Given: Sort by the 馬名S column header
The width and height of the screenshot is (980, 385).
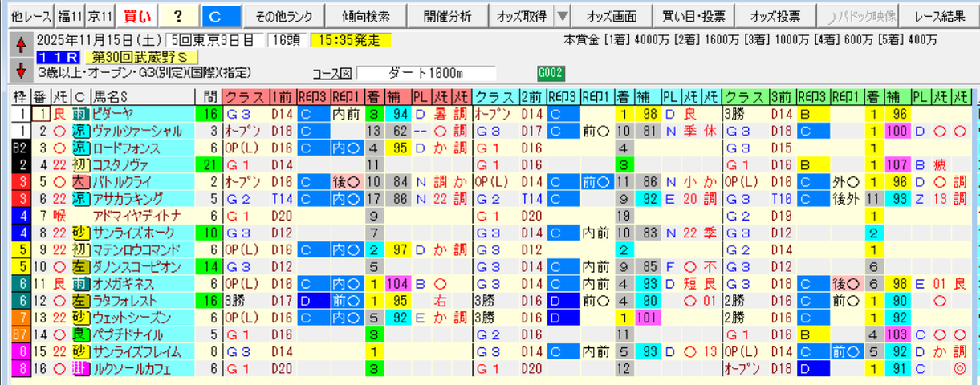Looking at the screenshot, I should tap(144, 95).
